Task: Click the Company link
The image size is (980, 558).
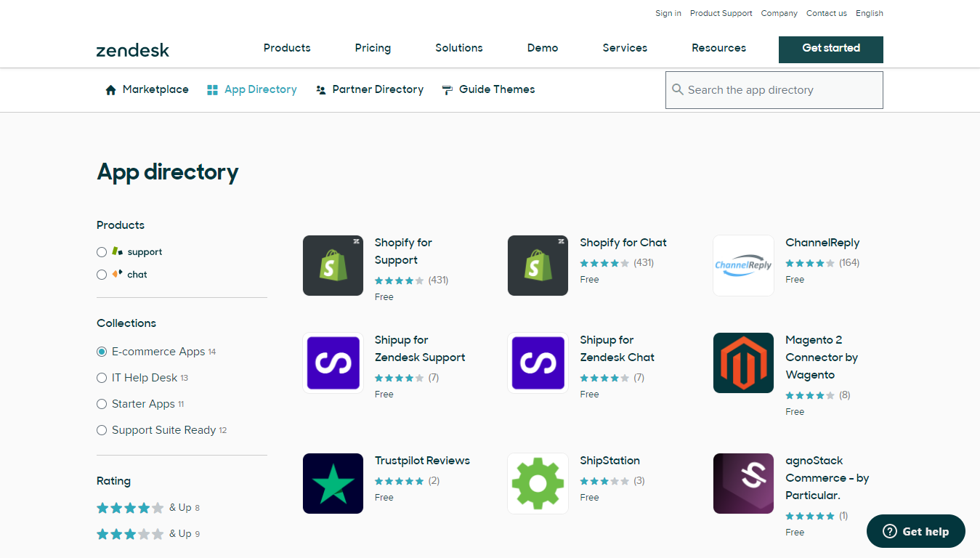Action: 779,13
